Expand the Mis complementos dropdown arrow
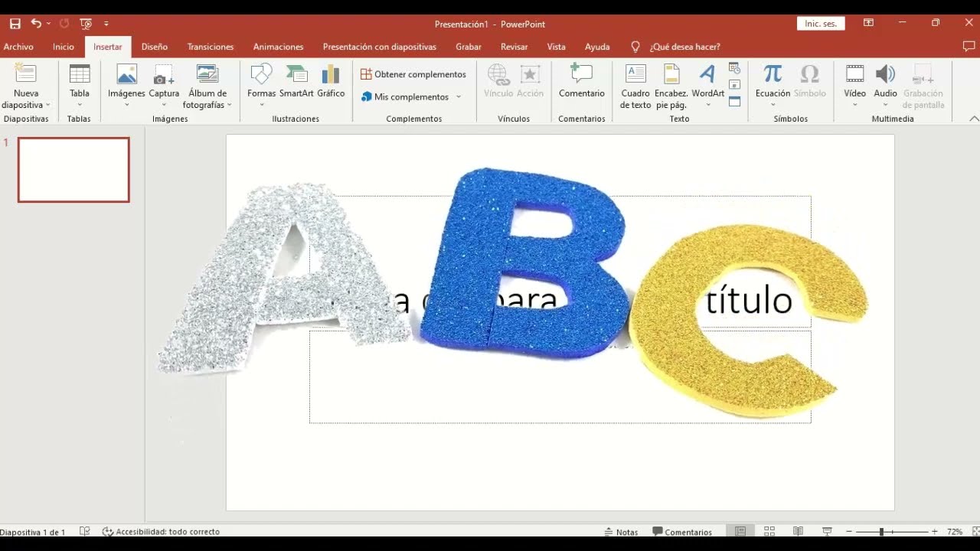This screenshot has width=980, height=551. coord(459,97)
